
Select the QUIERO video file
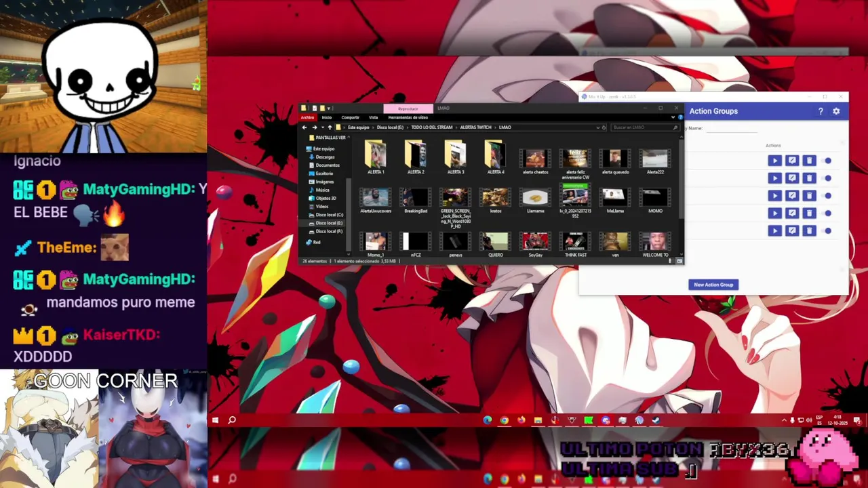tap(496, 244)
